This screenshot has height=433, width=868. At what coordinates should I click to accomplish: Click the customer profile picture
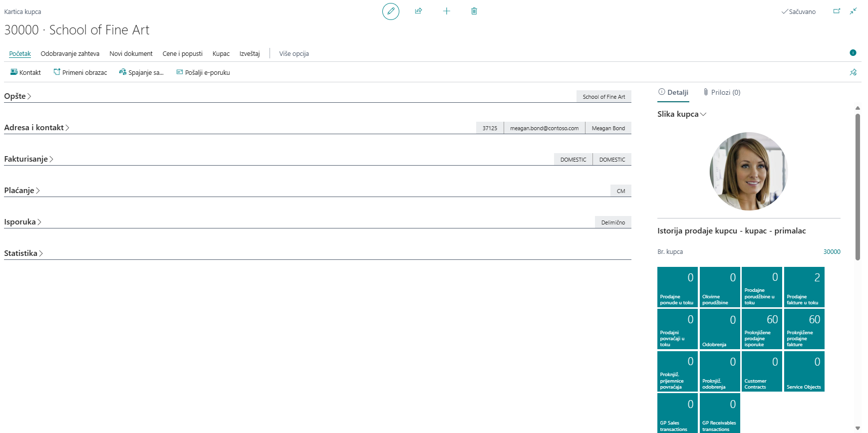click(748, 171)
